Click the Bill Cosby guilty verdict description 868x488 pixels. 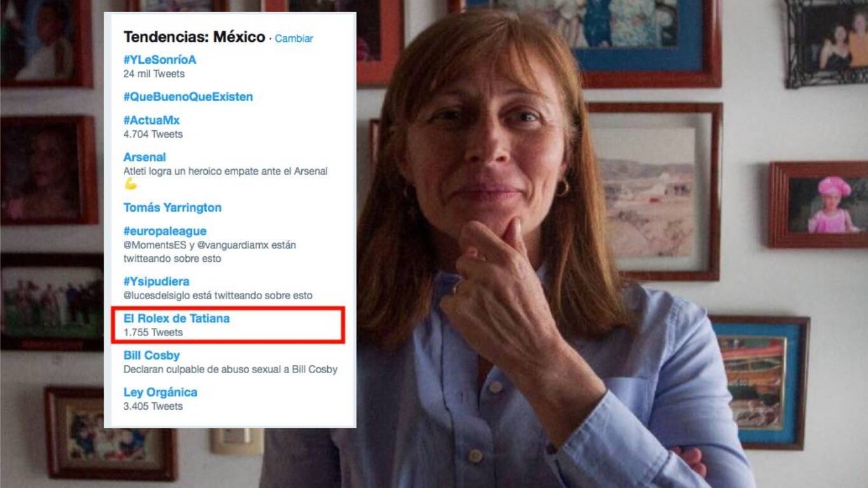click(230, 369)
